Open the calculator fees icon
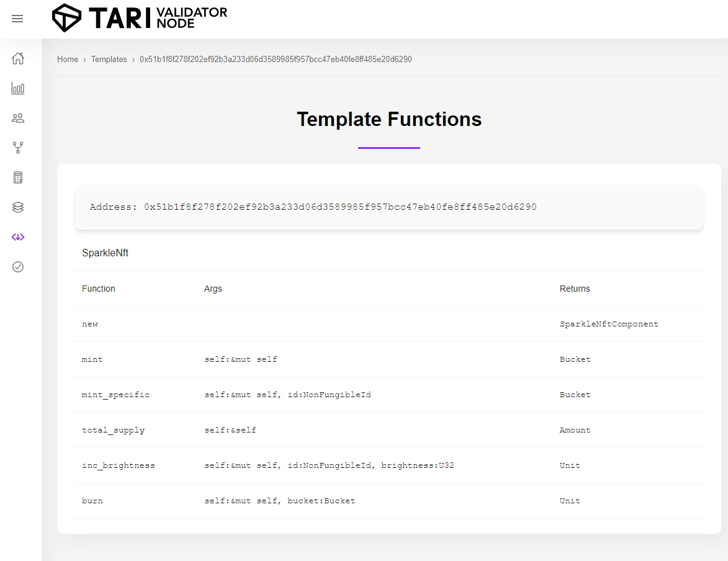The width and height of the screenshot is (728, 561). (x=18, y=177)
